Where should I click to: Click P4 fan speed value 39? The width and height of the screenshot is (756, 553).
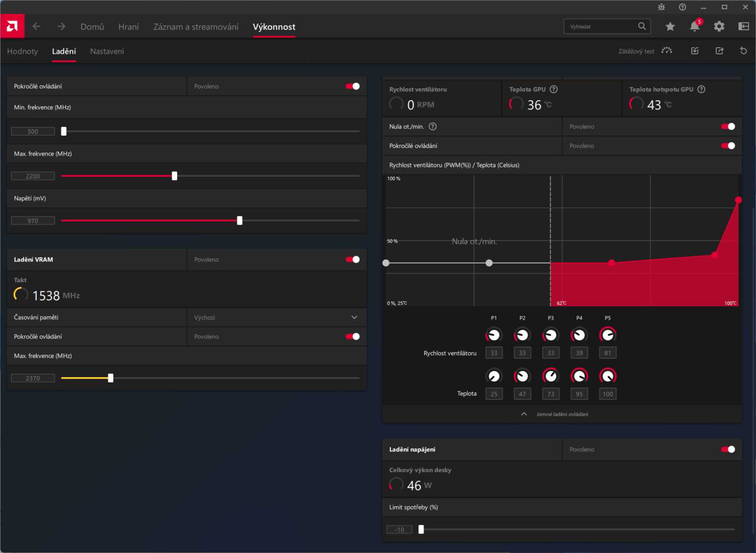(579, 353)
